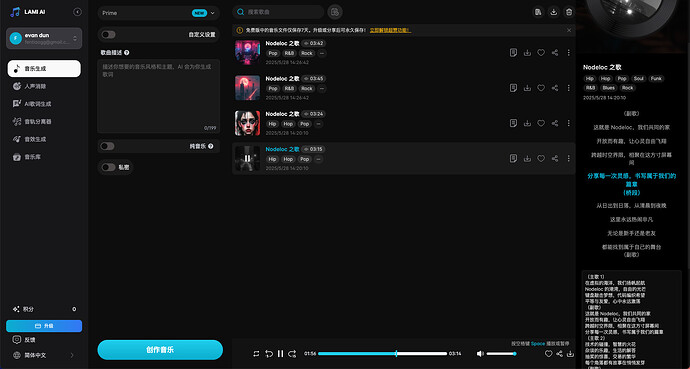Open the Prime model dropdown
Viewport: 690px width, 369px height.
[x=158, y=13]
